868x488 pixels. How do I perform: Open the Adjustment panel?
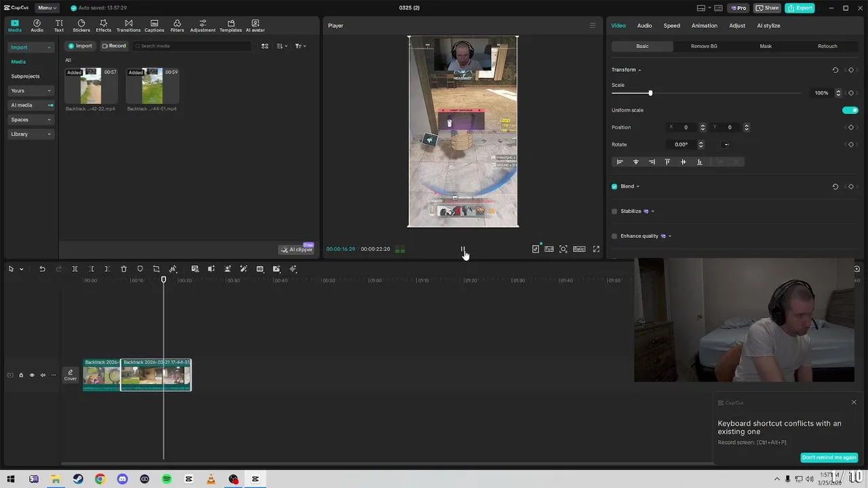pyautogui.click(x=203, y=26)
